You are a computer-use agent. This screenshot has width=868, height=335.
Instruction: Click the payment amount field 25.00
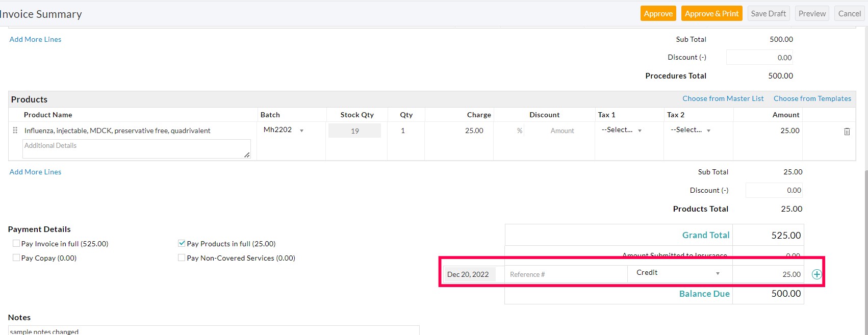click(768, 274)
